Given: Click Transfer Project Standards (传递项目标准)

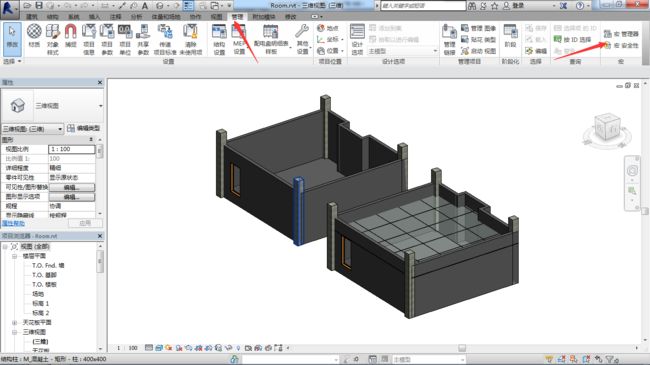Looking at the screenshot, I should [x=165, y=39].
